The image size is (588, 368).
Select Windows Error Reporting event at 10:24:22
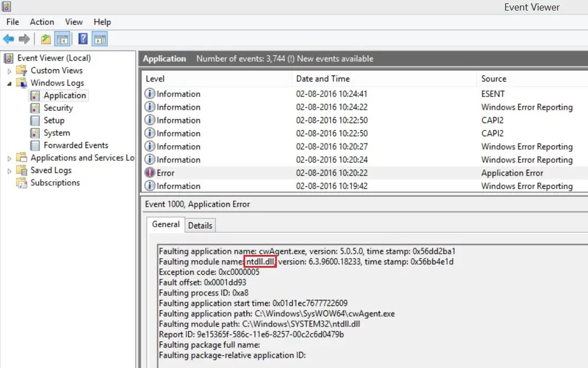pos(365,107)
